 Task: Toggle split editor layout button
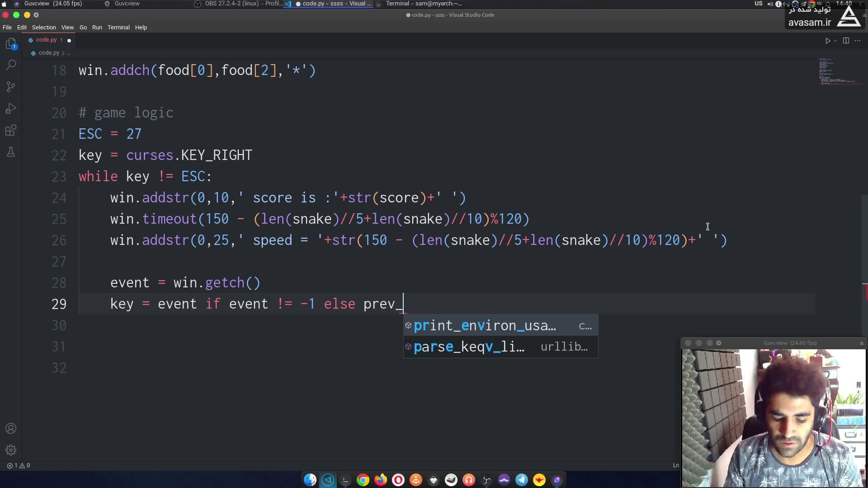pos(846,41)
